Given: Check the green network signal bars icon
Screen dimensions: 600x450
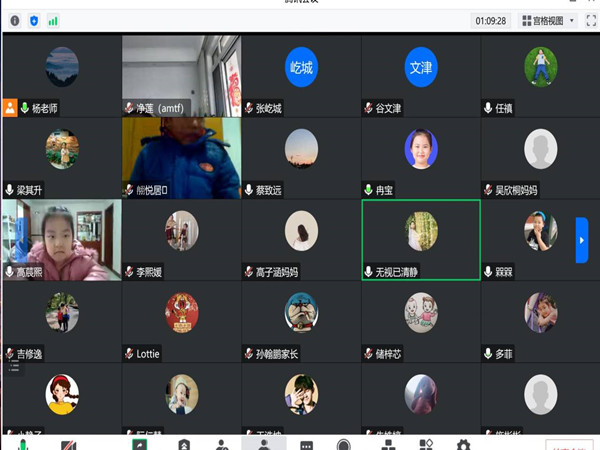Looking at the screenshot, I should tap(53, 21).
